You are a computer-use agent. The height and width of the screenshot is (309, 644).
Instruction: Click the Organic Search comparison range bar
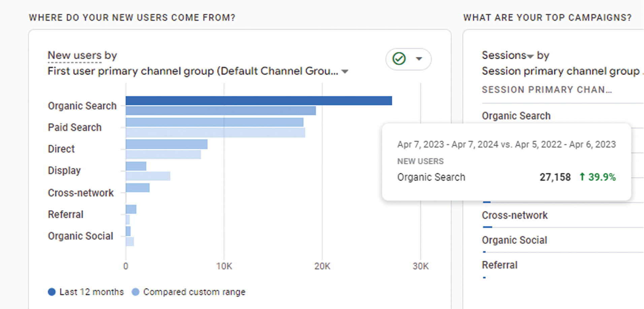[x=221, y=111]
